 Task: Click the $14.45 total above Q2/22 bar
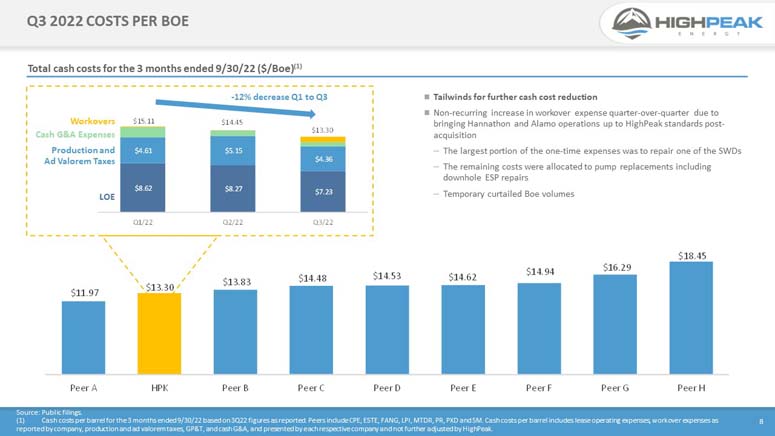click(232, 122)
